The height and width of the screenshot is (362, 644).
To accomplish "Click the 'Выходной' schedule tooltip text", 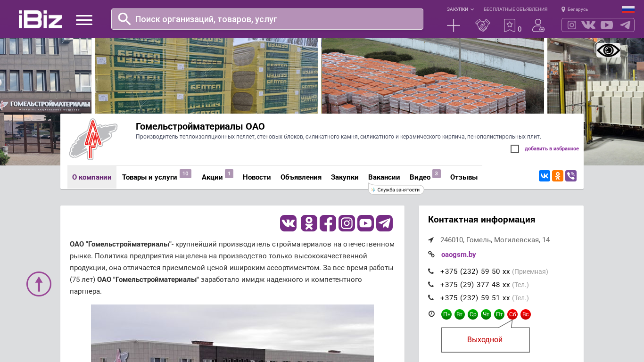I will point(485,340).
